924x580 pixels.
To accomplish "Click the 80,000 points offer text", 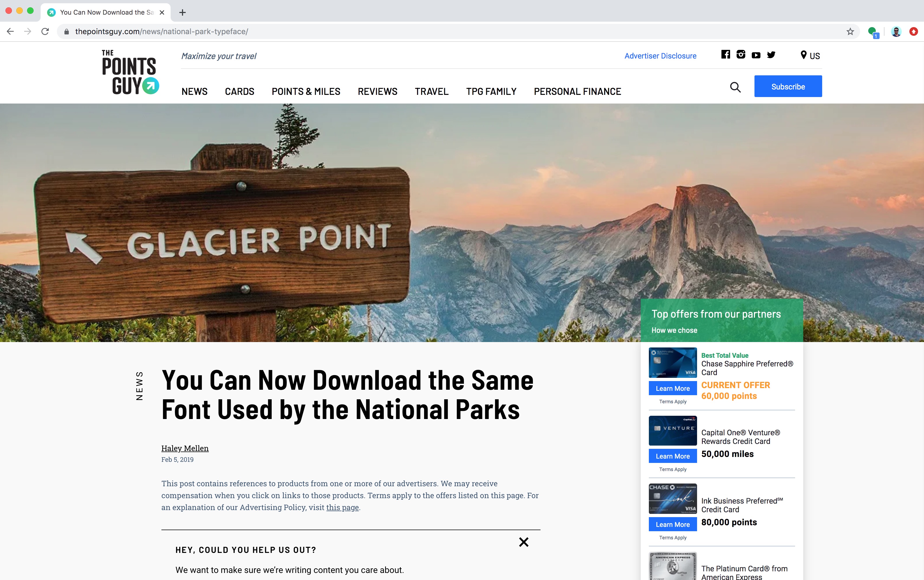I will coord(729,523).
